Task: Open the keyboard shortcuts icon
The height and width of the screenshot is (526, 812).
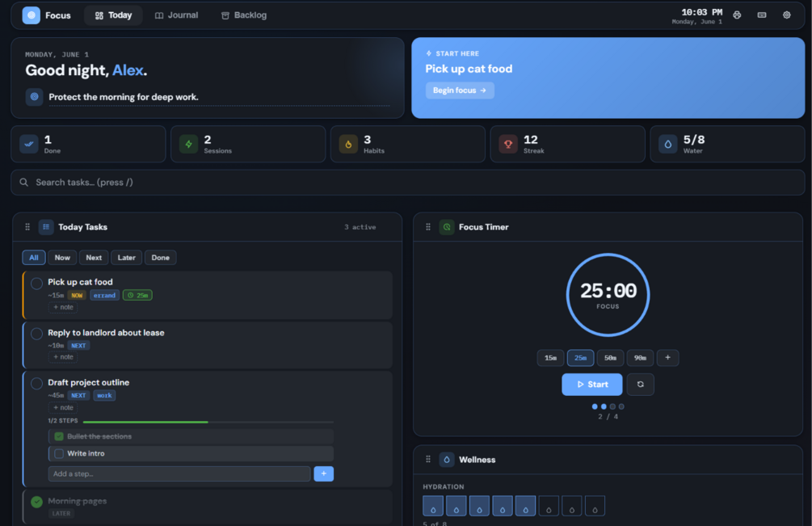Action: 762,15
